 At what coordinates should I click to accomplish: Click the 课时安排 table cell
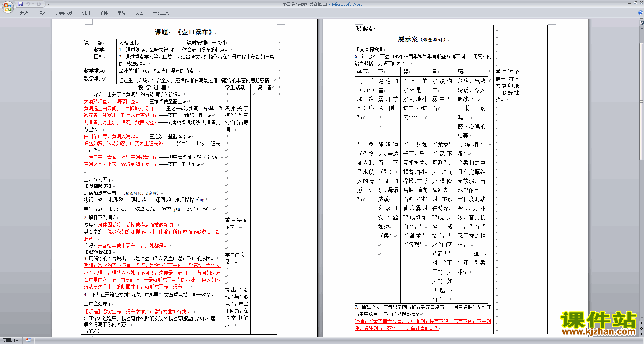(x=197, y=43)
